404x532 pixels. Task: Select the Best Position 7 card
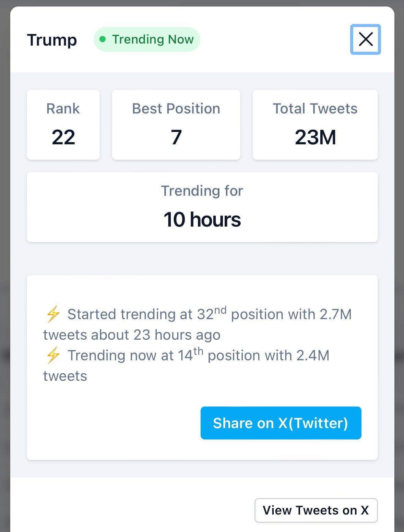tap(176, 125)
